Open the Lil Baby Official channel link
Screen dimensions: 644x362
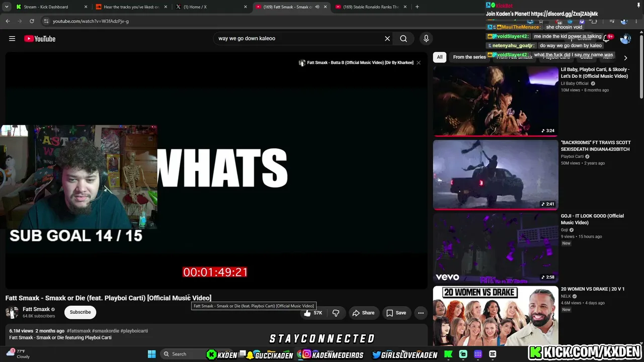pos(575,83)
